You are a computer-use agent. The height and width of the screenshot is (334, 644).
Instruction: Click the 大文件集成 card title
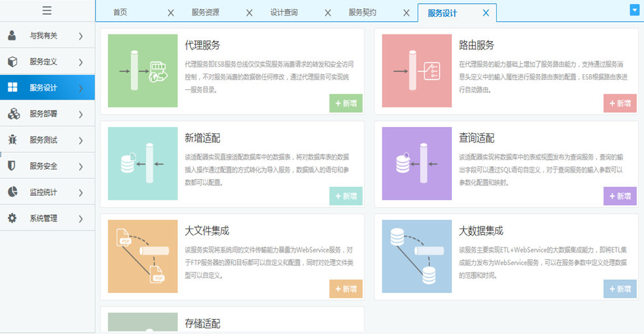[x=207, y=231]
